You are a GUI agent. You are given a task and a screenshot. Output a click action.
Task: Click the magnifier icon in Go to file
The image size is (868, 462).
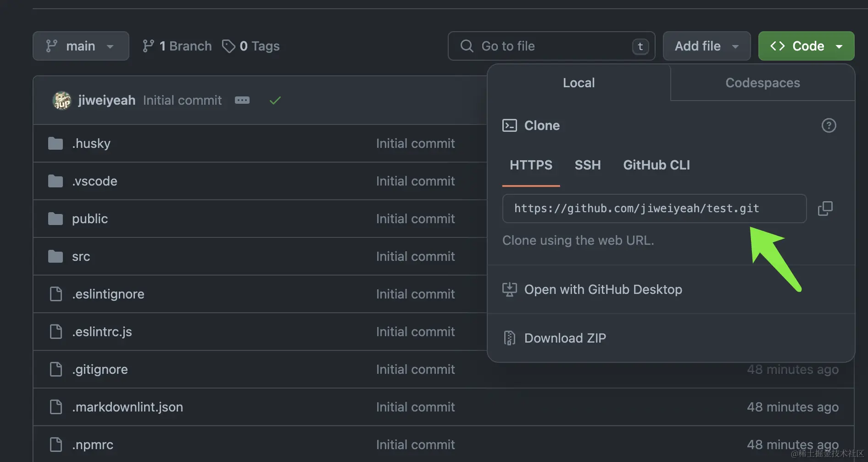click(x=467, y=46)
